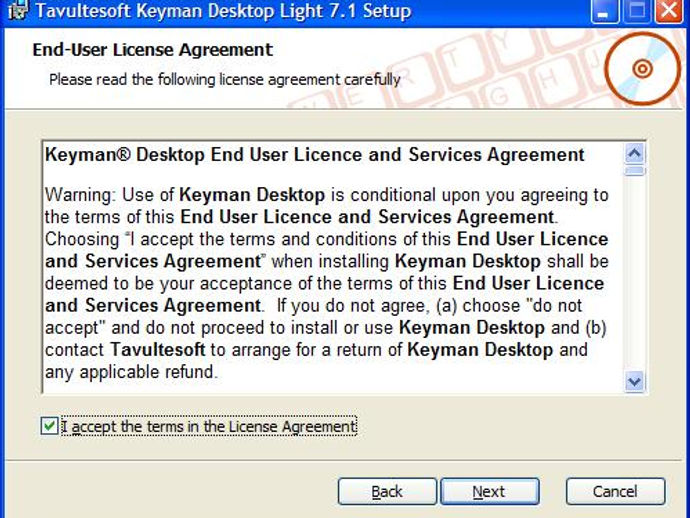Go Back to previous setup step
This screenshot has width=690, height=518.
(387, 491)
